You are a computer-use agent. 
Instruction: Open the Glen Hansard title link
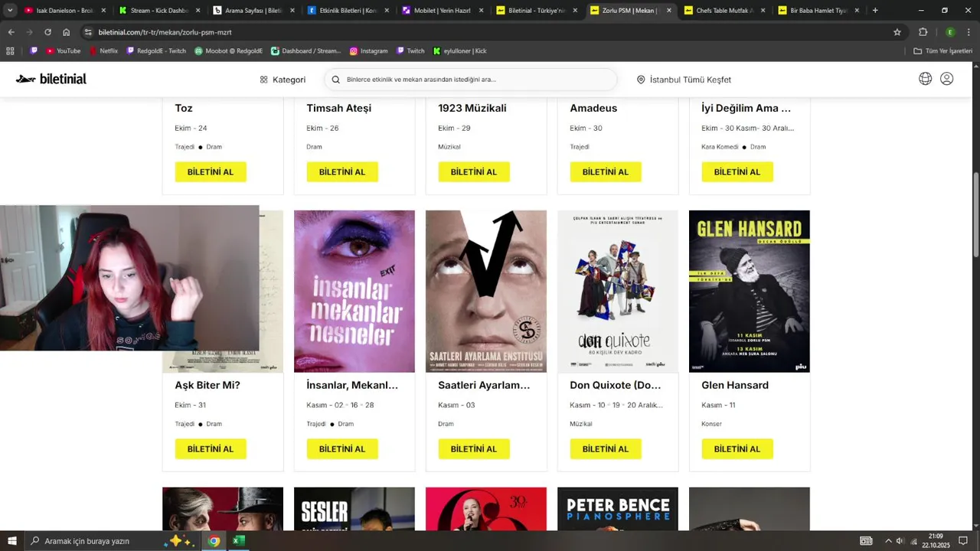pyautogui.click(x=735, y=385)
